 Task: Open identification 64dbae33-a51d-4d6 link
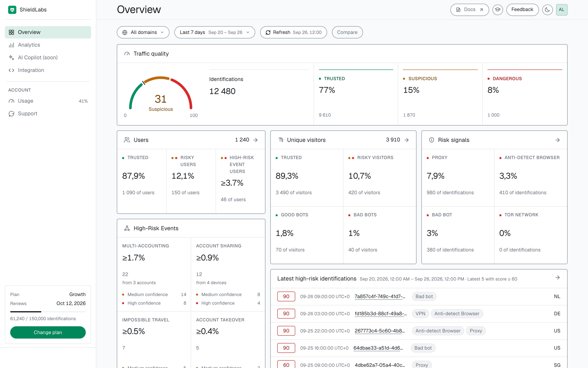point(378,348)
